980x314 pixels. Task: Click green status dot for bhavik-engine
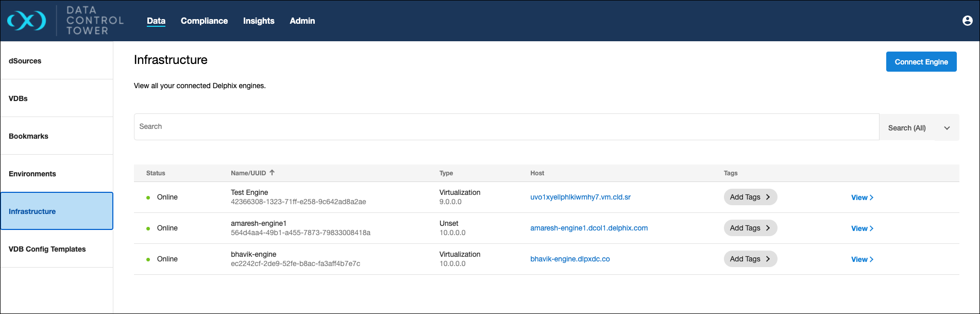[x=148, y=259]
